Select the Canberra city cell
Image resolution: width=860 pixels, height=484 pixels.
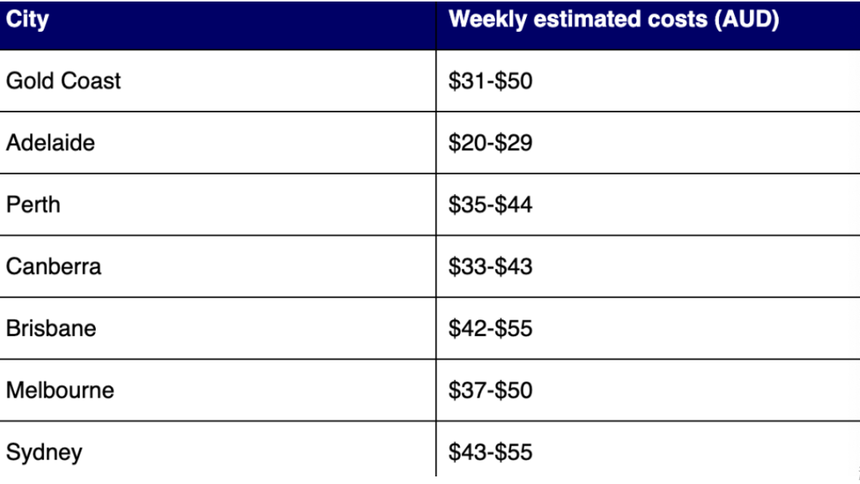(53, 267)
